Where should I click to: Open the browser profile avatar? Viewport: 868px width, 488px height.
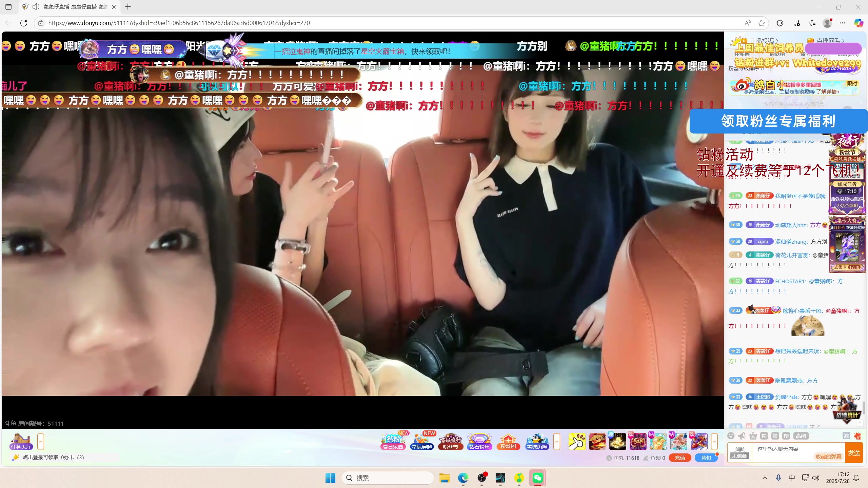click(x=827, y=23)
